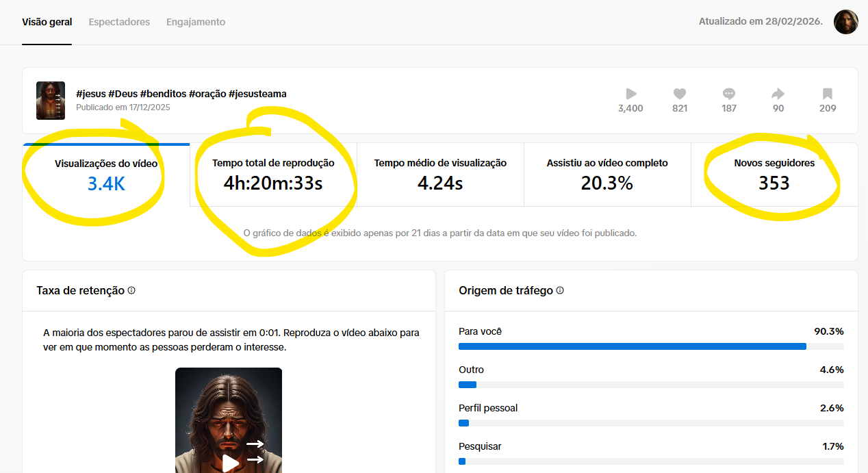This screenshot has height=473, width=868.
Task: Click info icon next to Origem de tráfego
Action: click(x=560, y=290)
